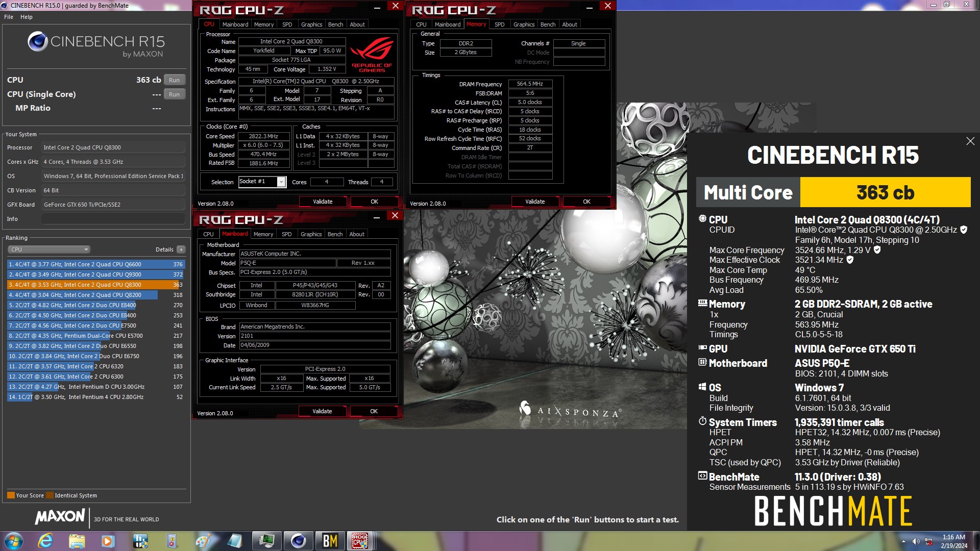The height and width of the screenshot is (551, 980).
Task: Click the GPU card icon in BenchMate panel
Action: tap(702, 348)
